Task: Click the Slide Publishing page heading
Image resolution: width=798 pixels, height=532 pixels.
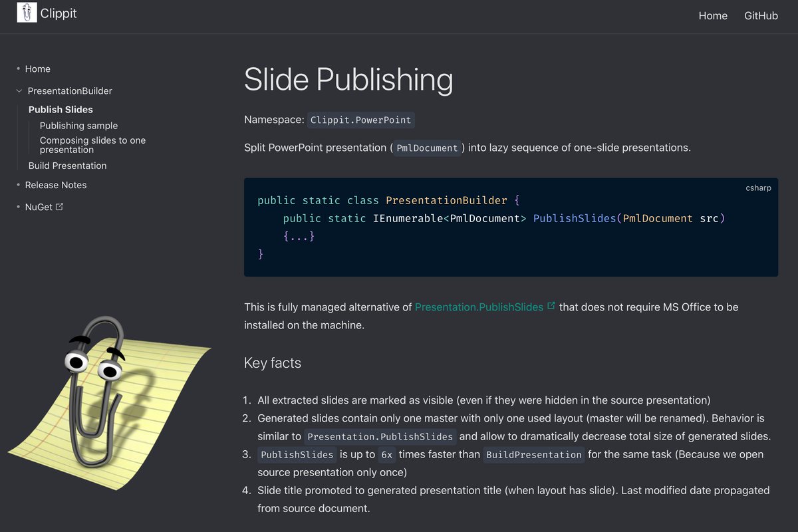Action: coord(348,79)
